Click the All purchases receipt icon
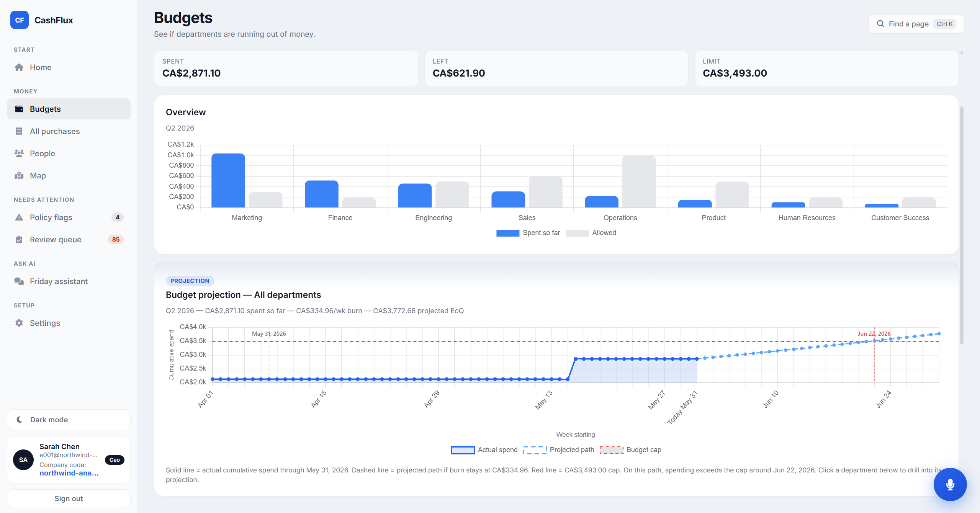The image size is (980, 513). click(19, 131)
